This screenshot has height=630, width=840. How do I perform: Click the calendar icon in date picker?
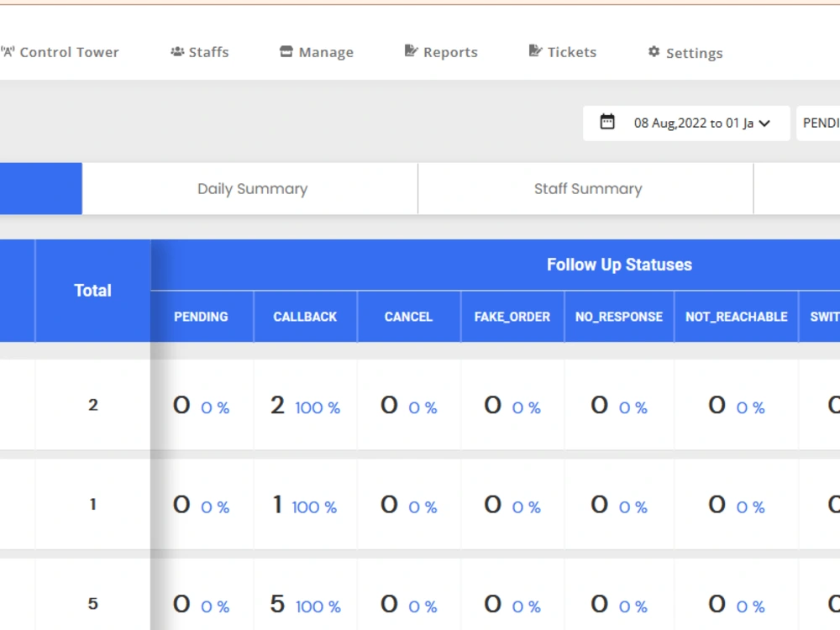pyautogui.click(x=607, y=122)
